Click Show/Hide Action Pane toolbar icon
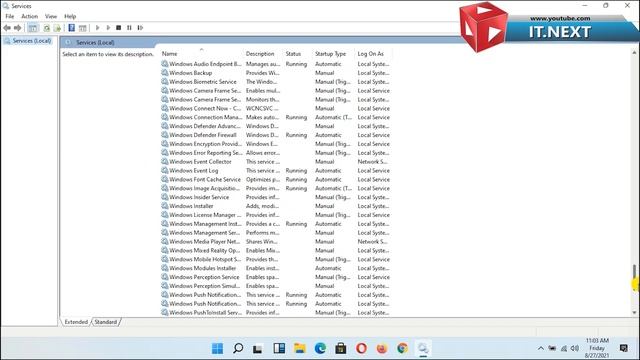Viewport: 640px width, 360px height. pyautogui.click(x=82, y=28)
